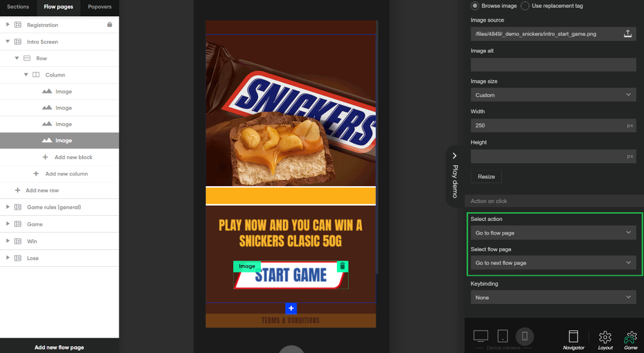The image size is (644, 353).
Task: Click the Width input field
Action: 553,126
